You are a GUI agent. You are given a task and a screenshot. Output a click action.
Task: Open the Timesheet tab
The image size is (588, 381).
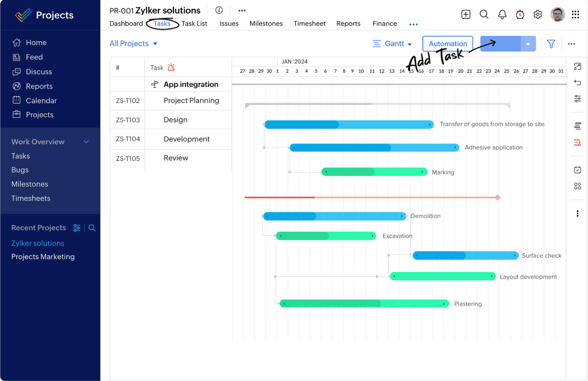309,24
